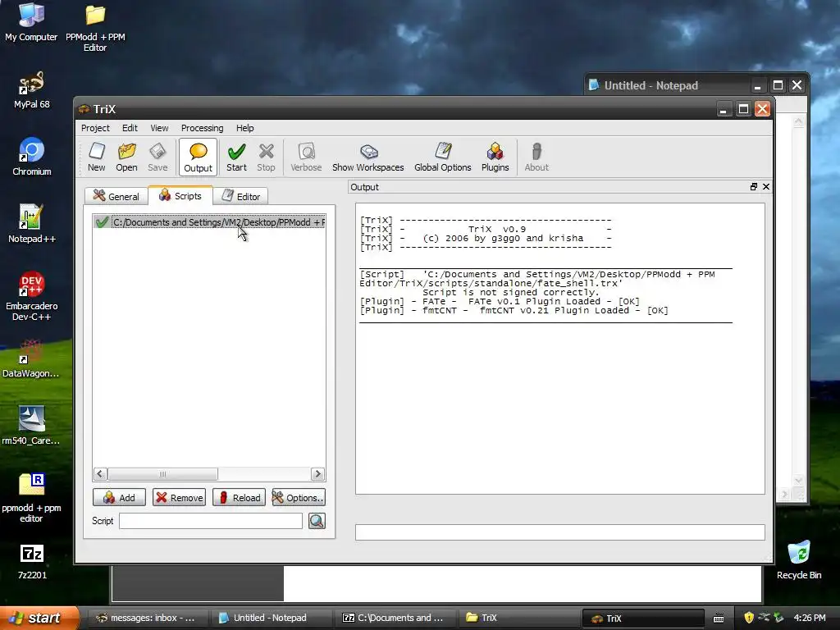This screenshot has width=840, height=630.
Task: Open the Processing menu
Action: 202,128
